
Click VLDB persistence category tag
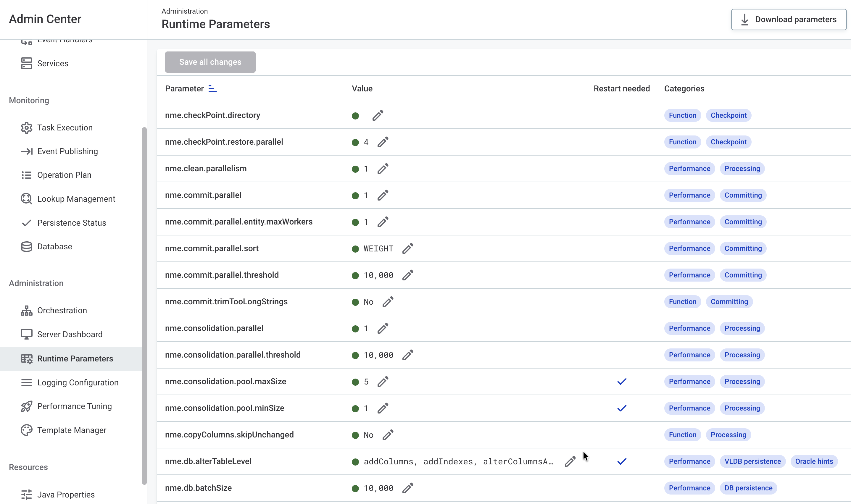(752, 461)
